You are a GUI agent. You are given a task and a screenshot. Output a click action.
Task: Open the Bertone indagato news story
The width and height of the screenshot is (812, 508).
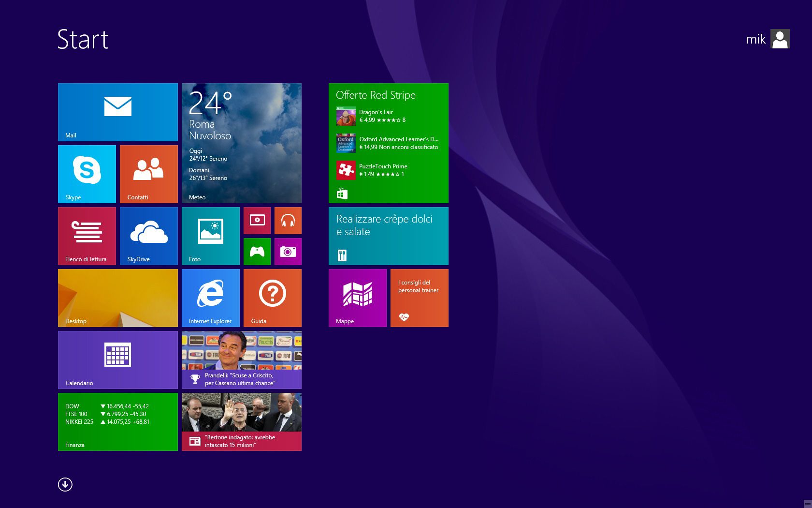[241, 422]
